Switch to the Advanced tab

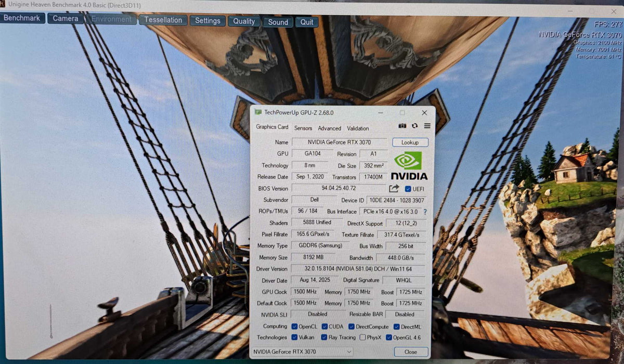(x=330, y=128)
